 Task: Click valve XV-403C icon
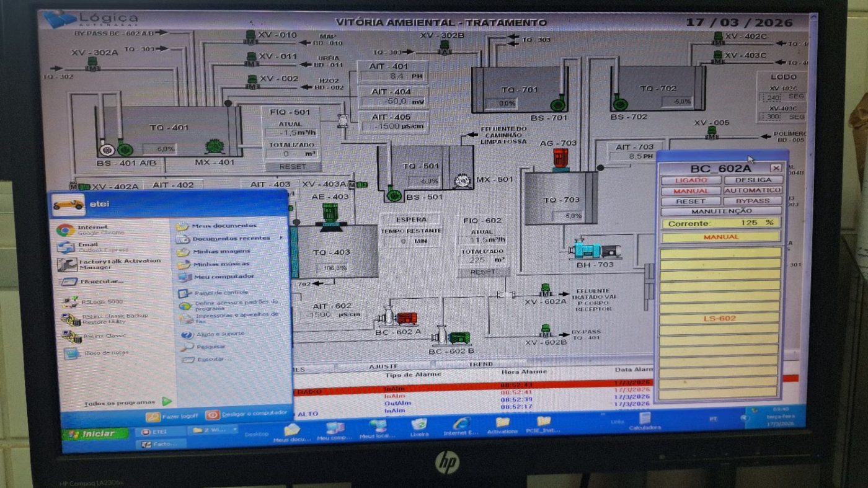[x=717, y=56]
